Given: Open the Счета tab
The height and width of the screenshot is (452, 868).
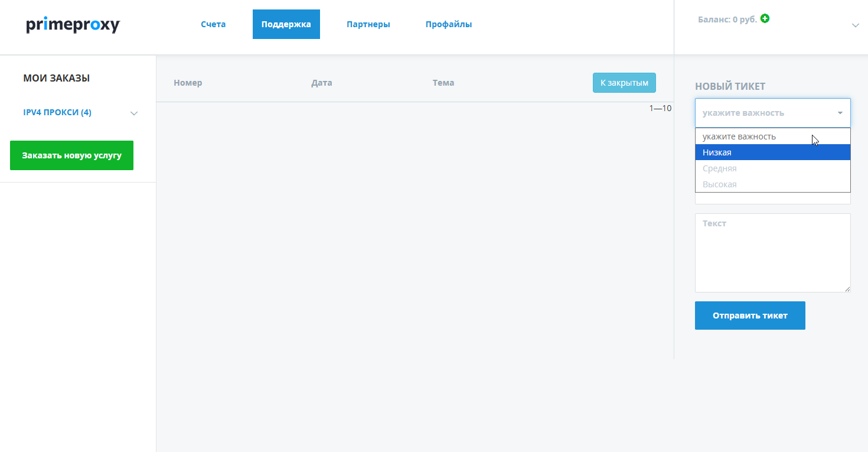Looking at the screenshot, I should pos(213,24).
